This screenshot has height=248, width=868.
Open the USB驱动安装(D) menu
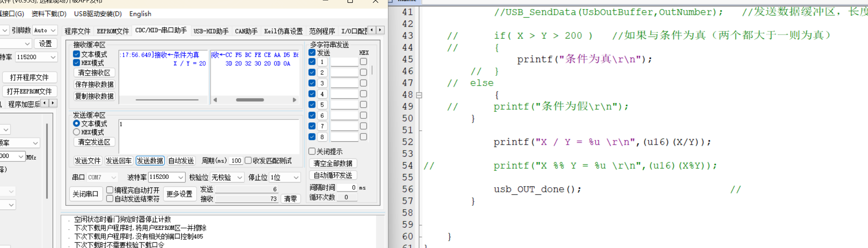(x=98, y=14)
